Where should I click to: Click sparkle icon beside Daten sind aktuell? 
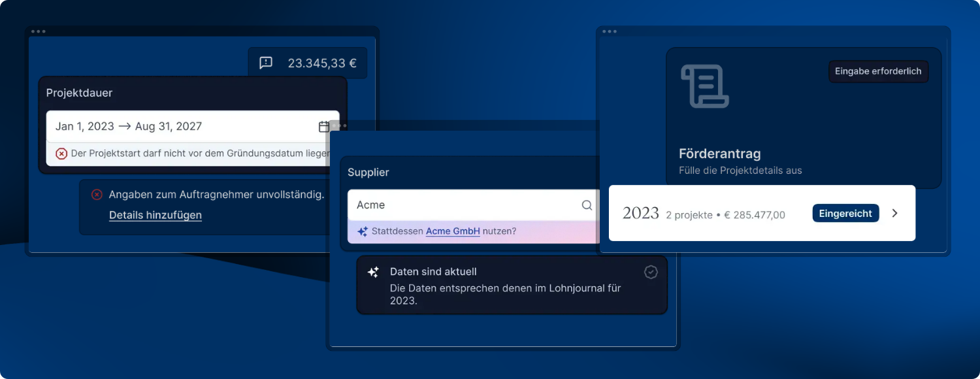[373, 272]
